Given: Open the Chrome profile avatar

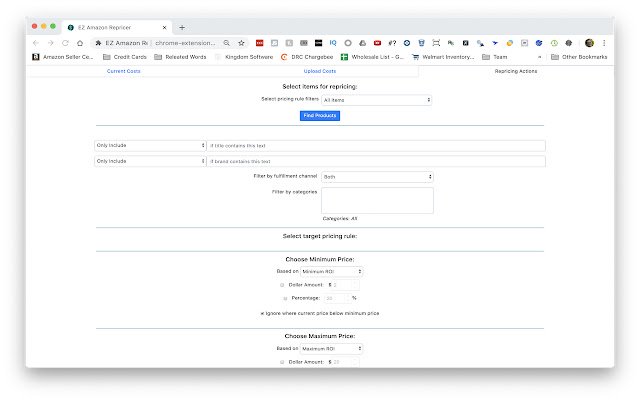Looking at the screenshot, I should coord(589,43).
